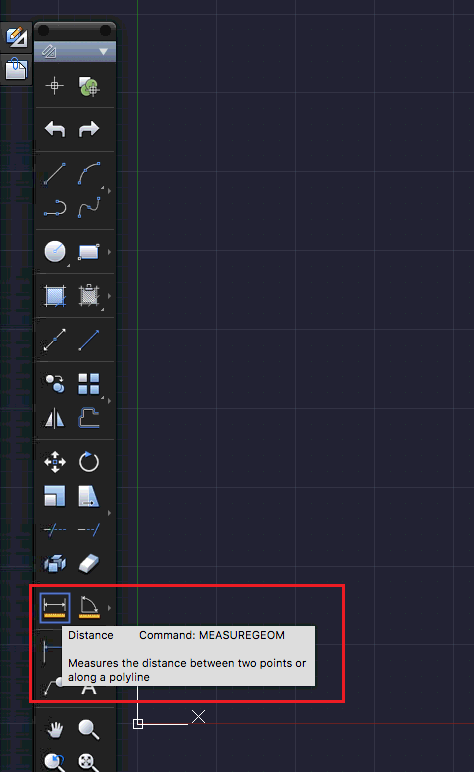Activate the Zoom magnifier tool

[x=89, y=729]
